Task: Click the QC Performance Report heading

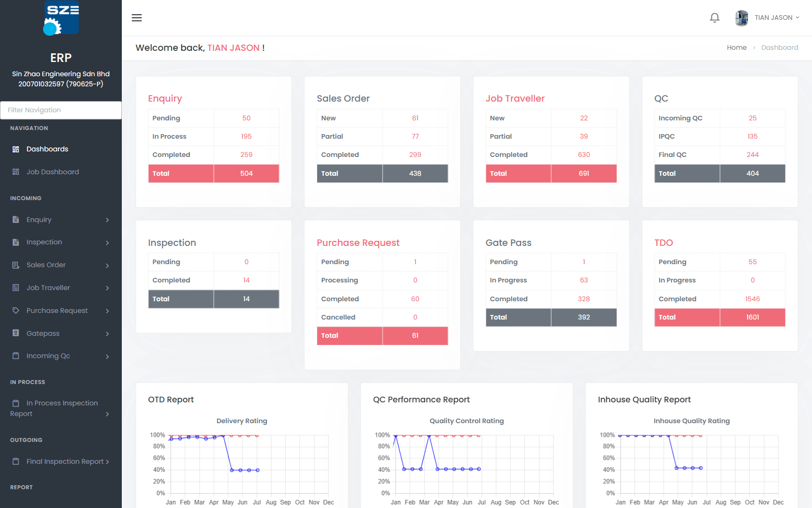Action: click(421, 400)
